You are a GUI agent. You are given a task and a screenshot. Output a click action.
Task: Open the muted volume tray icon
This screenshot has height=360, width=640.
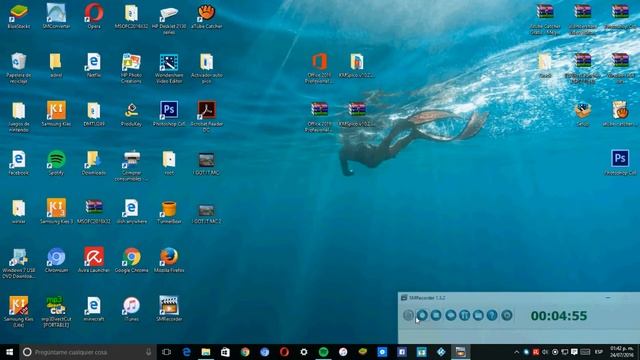click(545, 352)
